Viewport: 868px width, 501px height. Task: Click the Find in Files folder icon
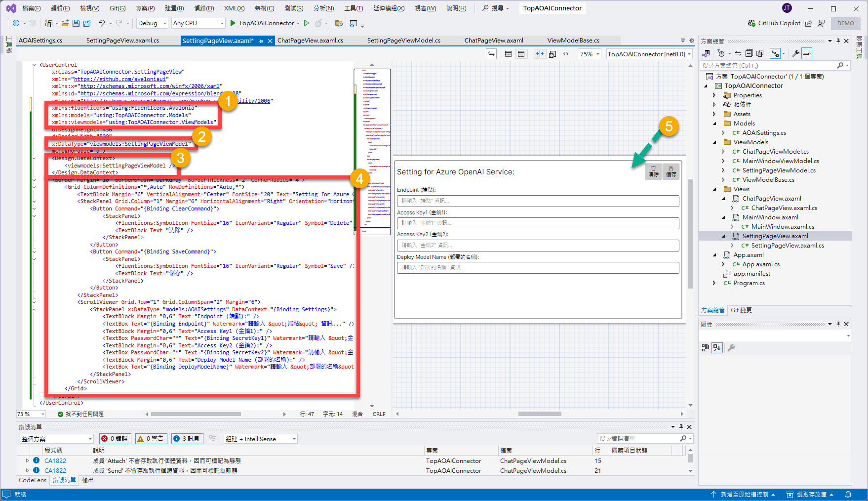coord(339,23)
